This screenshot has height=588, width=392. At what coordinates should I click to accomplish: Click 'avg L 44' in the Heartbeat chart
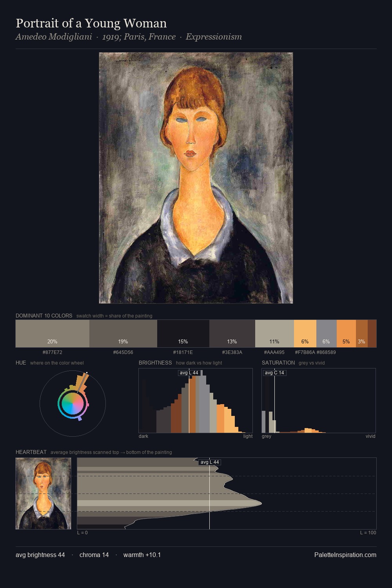(x=210, y=462)
